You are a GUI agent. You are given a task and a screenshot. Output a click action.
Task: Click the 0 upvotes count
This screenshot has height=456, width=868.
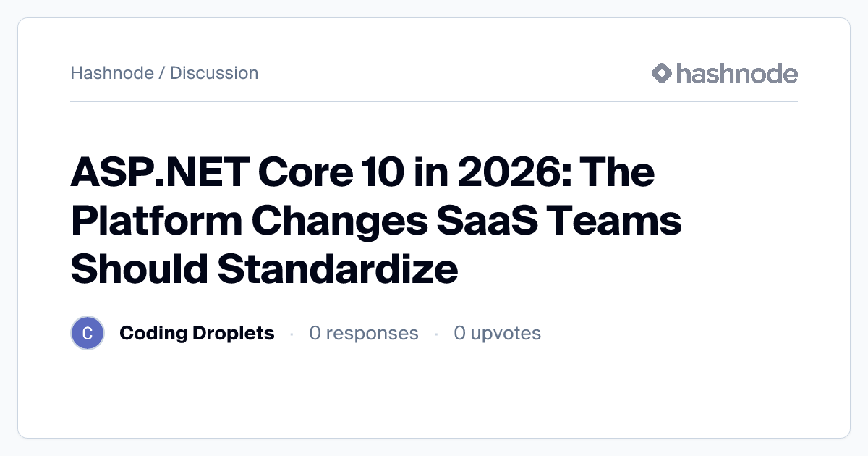[497, 334]
